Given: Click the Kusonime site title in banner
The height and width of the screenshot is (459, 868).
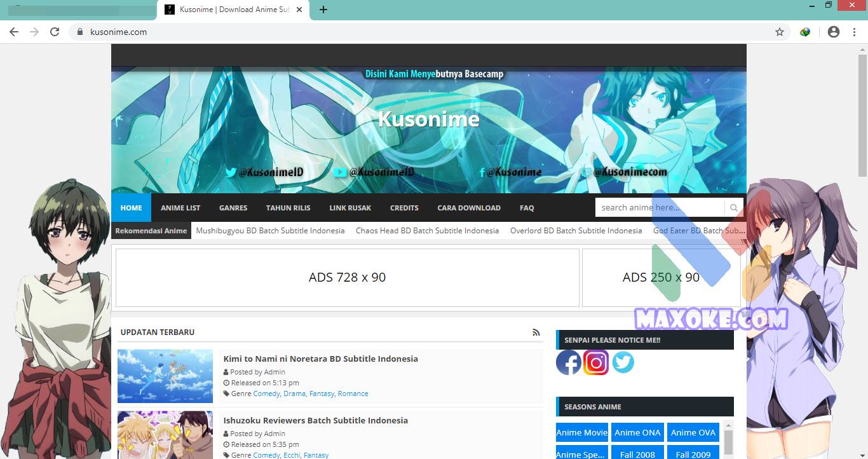Looking at the screenshot, I should 429,119.
